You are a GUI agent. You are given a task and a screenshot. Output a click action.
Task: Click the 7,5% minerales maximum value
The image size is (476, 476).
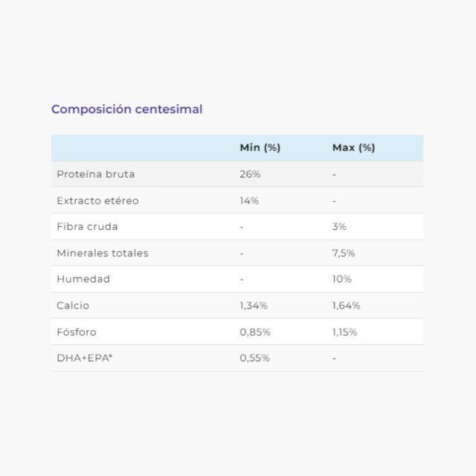[x=344, y=253]
